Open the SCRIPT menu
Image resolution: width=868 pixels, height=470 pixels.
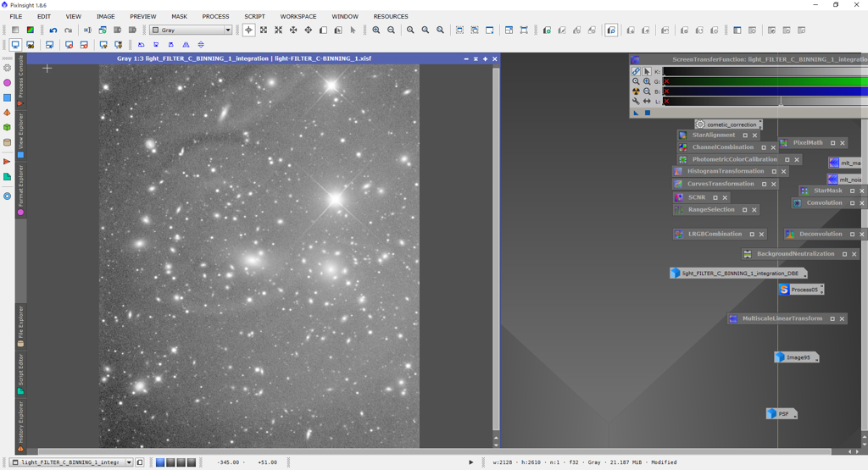tap(254, 17)
